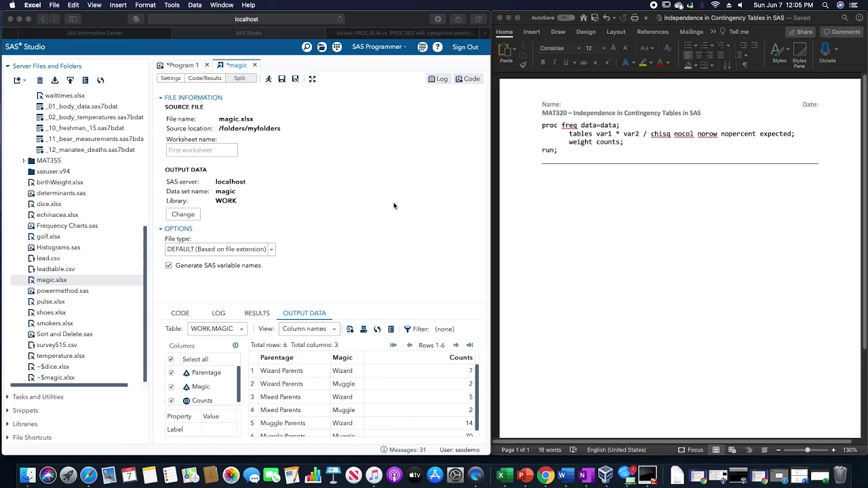Click the Change button under Output Data

click(x=183, y=214)
